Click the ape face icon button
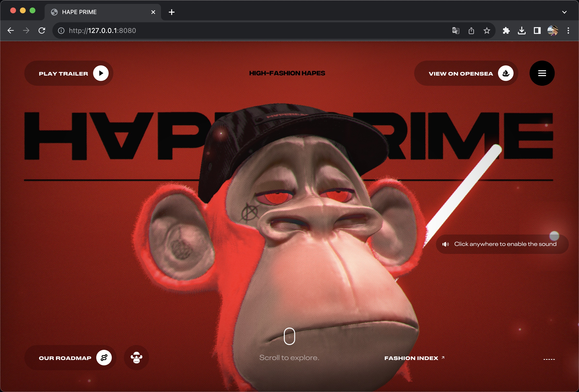Screen dimensions: 579x392 coord(136,358)
